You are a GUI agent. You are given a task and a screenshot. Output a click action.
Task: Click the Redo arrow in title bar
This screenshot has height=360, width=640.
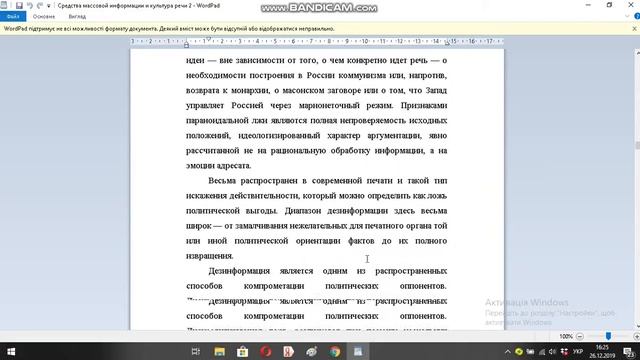click(x=40, y=6)
